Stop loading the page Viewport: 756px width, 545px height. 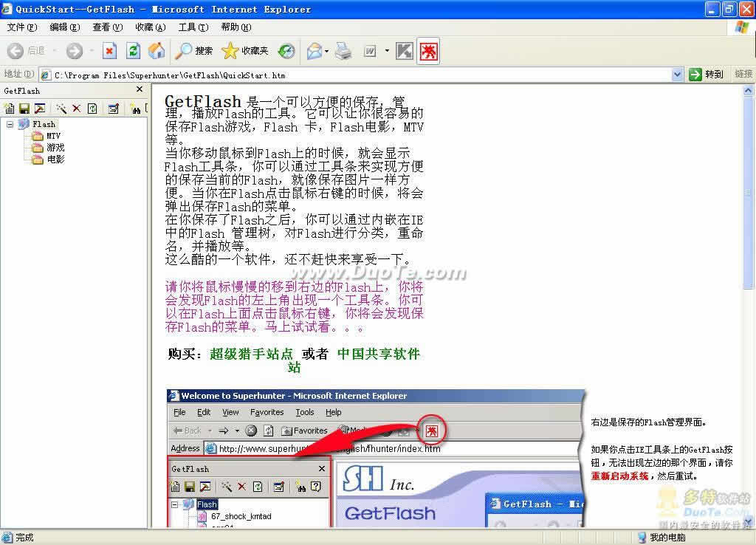pyautogui.click(x=109, y=51)
